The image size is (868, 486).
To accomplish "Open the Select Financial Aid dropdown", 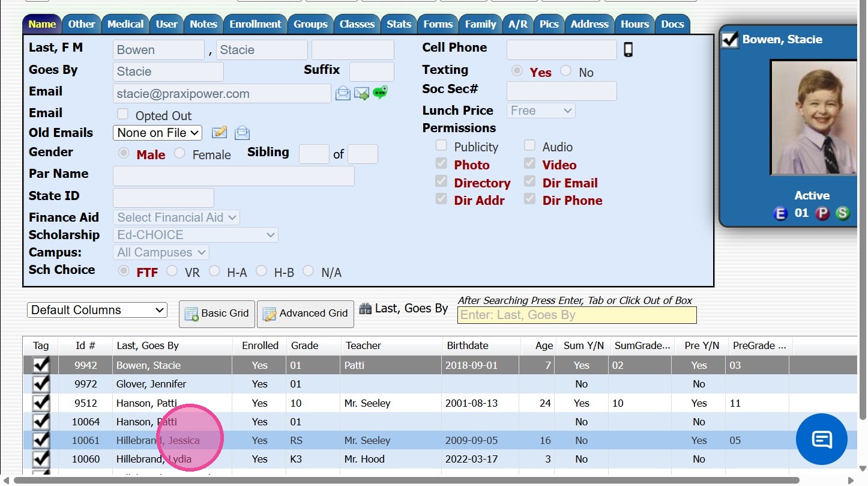I will 176,217.
